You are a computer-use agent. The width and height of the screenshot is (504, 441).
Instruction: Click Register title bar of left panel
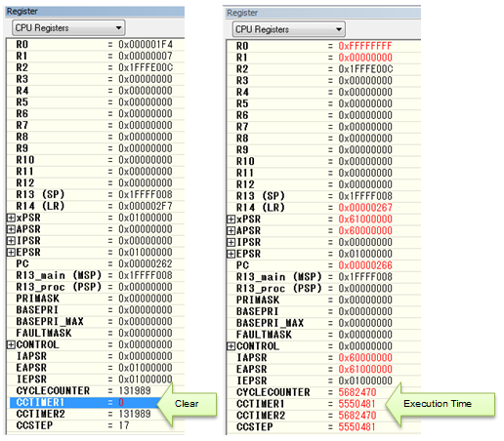tap(95, 12)
